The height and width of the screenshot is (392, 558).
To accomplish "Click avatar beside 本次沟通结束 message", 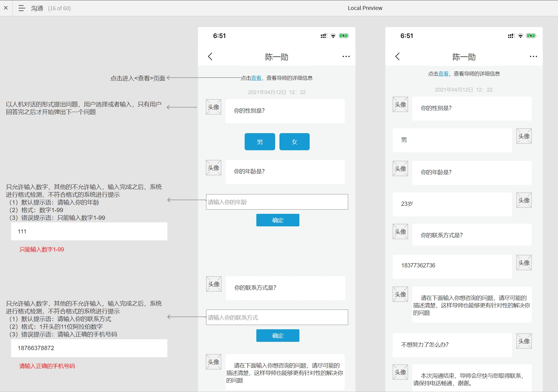I will pyautogui.click(x=400, y=372).
